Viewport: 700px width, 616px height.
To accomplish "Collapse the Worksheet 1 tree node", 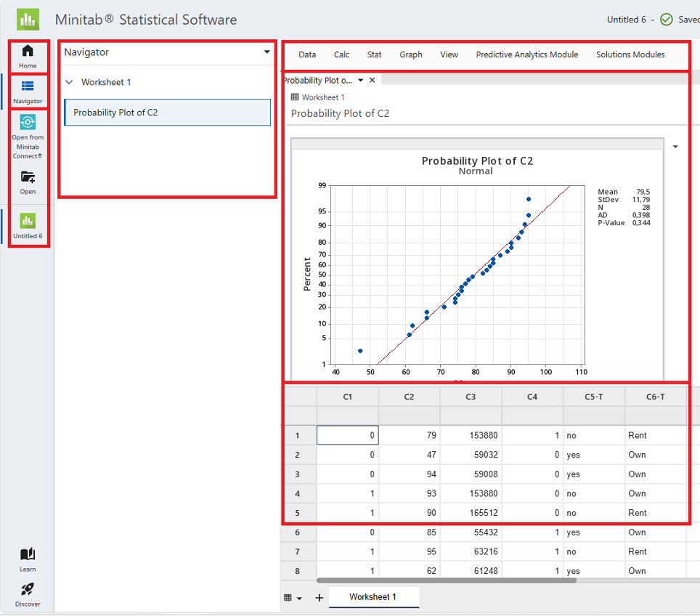I will (69, 82).
